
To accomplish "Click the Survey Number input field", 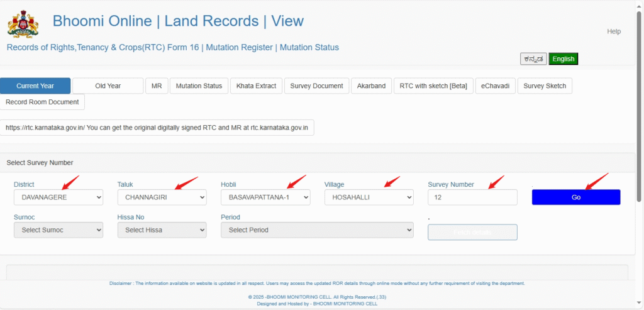I will [472, 197].
